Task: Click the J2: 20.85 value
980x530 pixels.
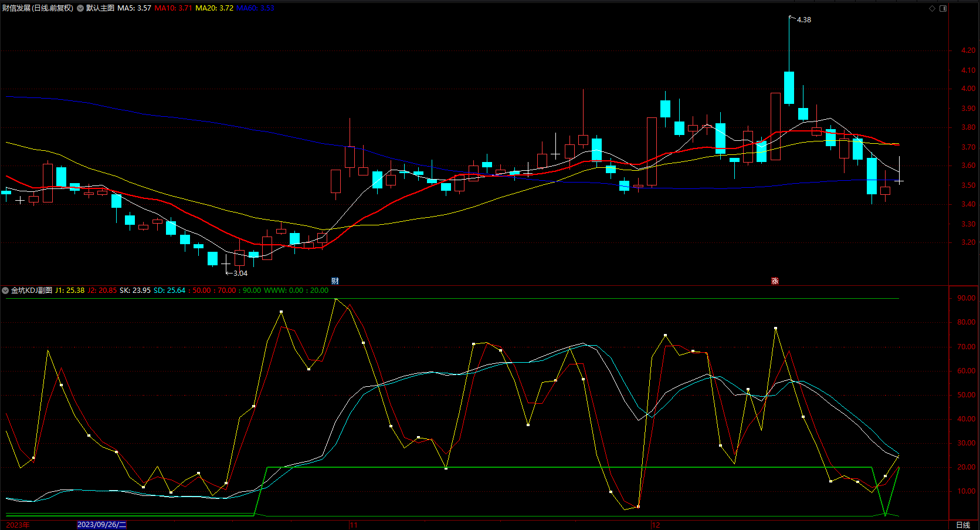Action: (x=102, y=291)
